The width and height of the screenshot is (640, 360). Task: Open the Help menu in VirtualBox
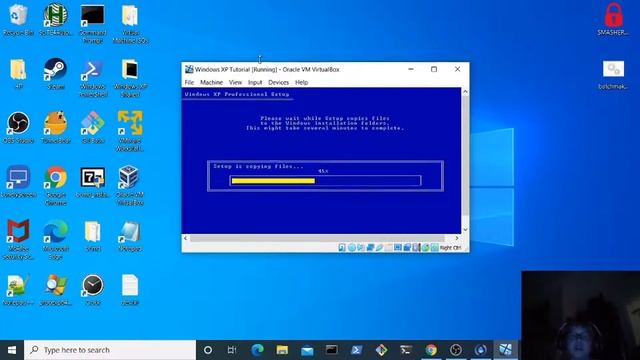click(x=302, y=82)
